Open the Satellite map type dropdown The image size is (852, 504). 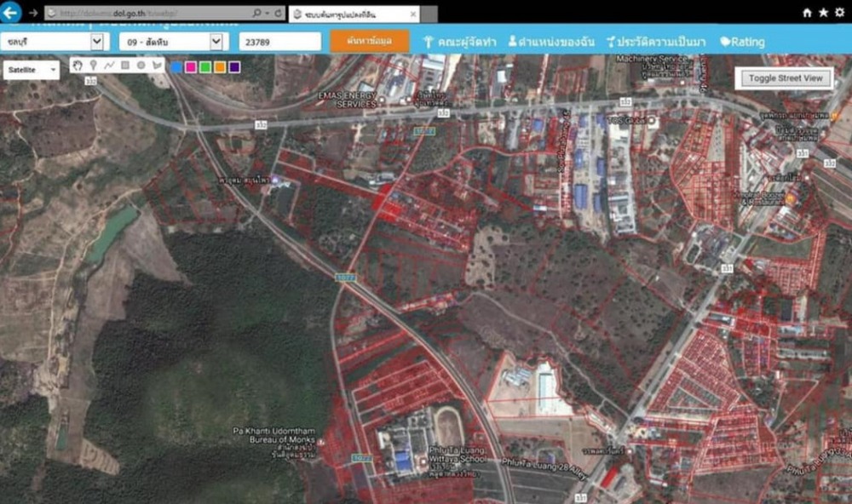(32, 70)
